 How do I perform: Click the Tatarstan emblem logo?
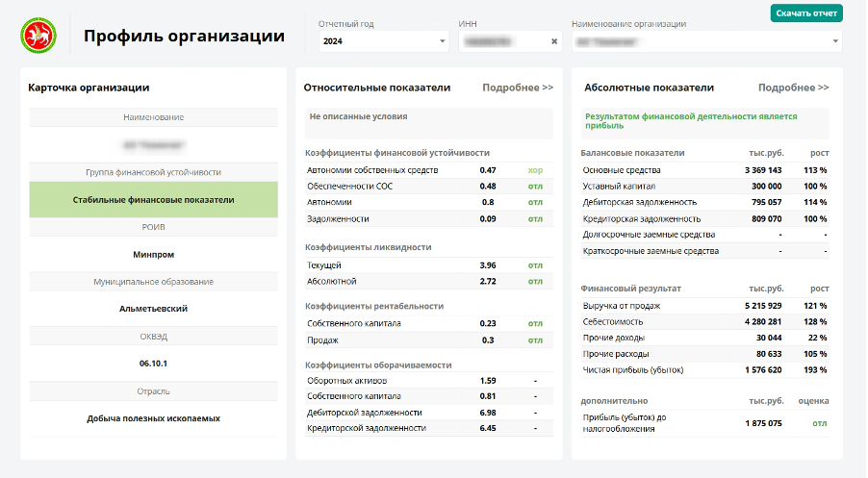(38, 36)
